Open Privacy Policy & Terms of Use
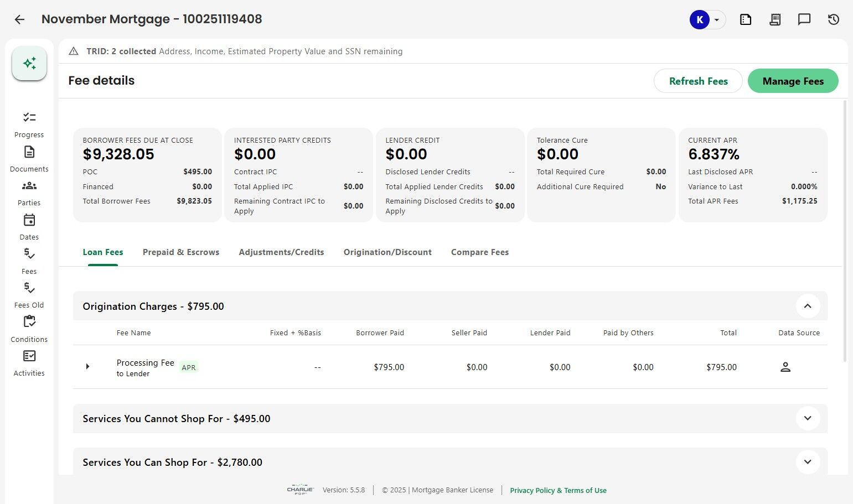Viewport: 853px width, 504px height. (558, 491)
